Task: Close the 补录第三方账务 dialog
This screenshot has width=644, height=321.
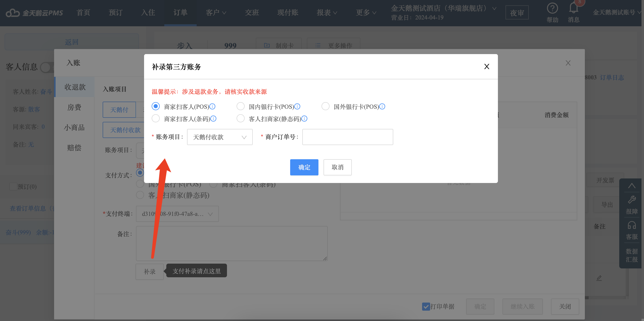Action: [487, 66]
